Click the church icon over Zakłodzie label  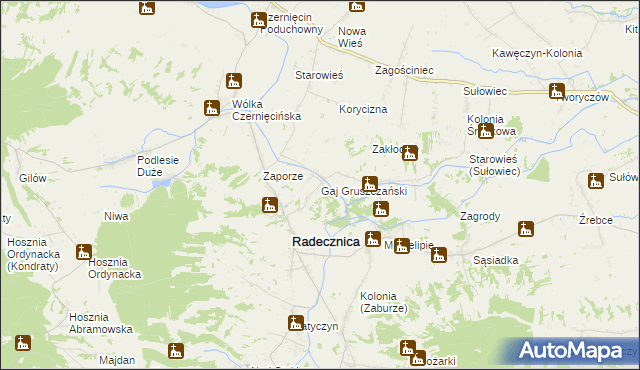tap(410, 153)
